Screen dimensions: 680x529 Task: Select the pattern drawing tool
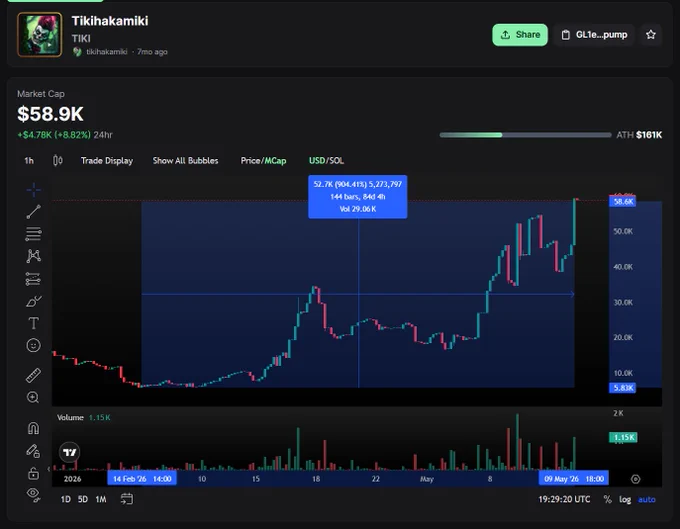33,256
